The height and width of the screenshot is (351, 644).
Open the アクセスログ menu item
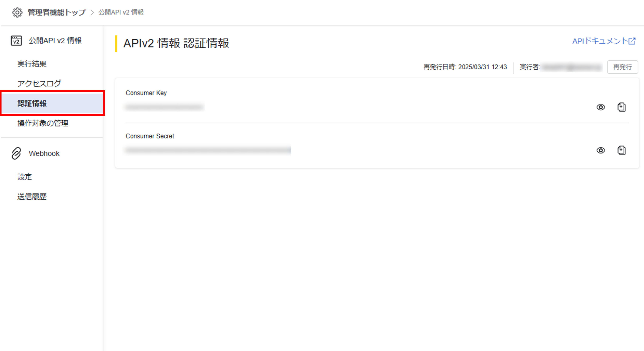39,84
